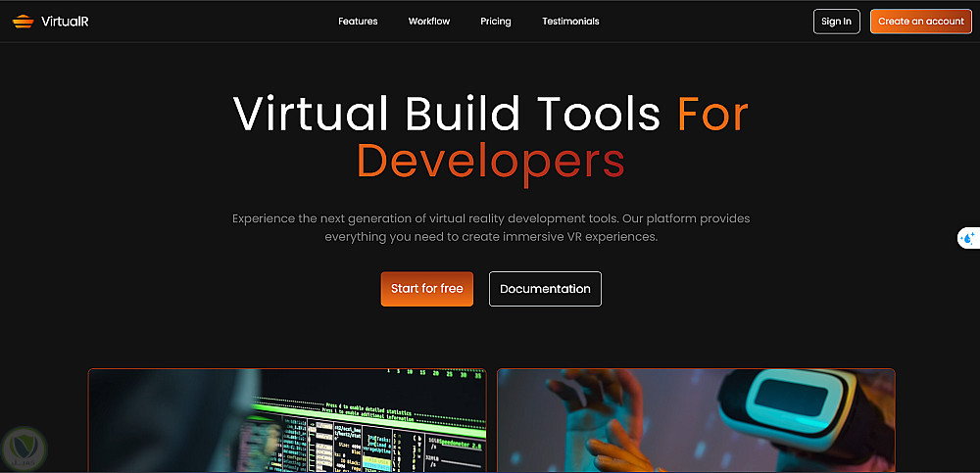Open the terminal code screen thumbnail

pos(287,420)
